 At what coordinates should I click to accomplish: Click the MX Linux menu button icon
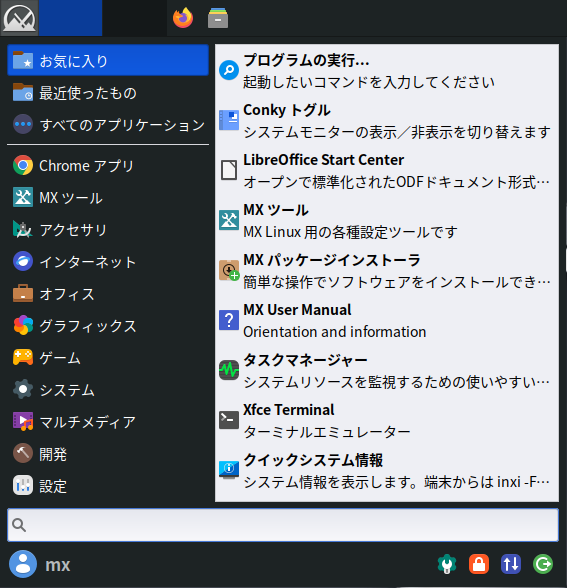click(19, 18)
